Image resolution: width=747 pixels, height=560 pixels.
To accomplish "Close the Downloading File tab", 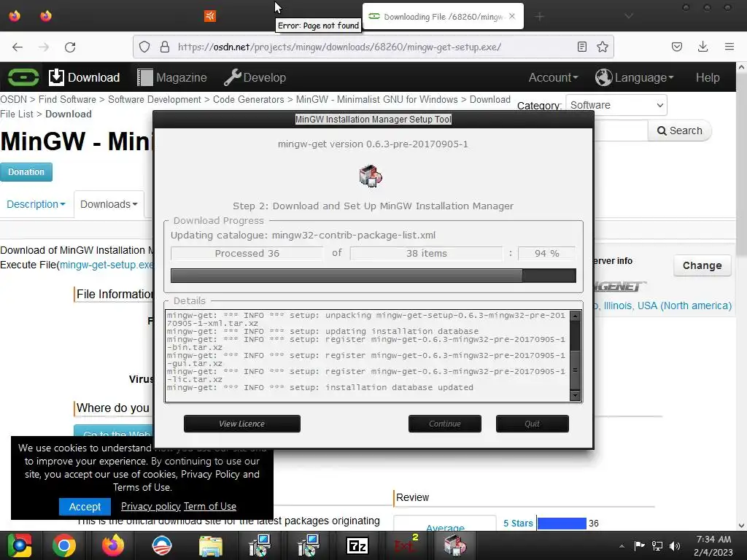I will coord(512,16).
